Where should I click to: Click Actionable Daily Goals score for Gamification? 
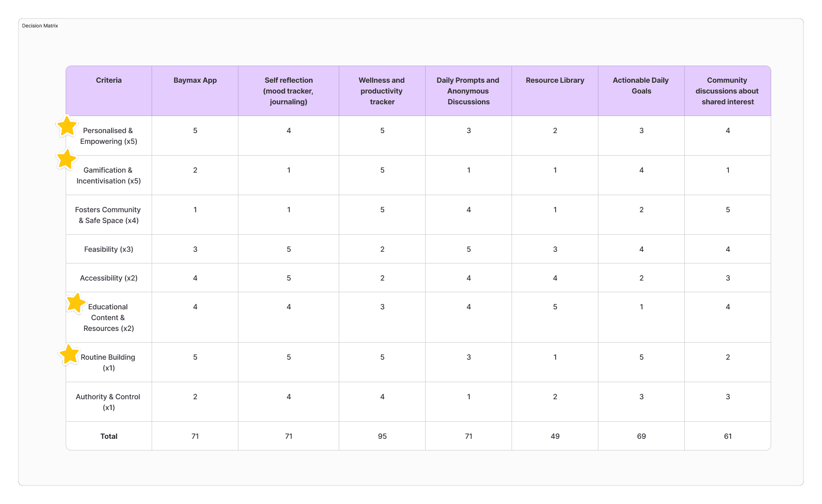[642, 175]
